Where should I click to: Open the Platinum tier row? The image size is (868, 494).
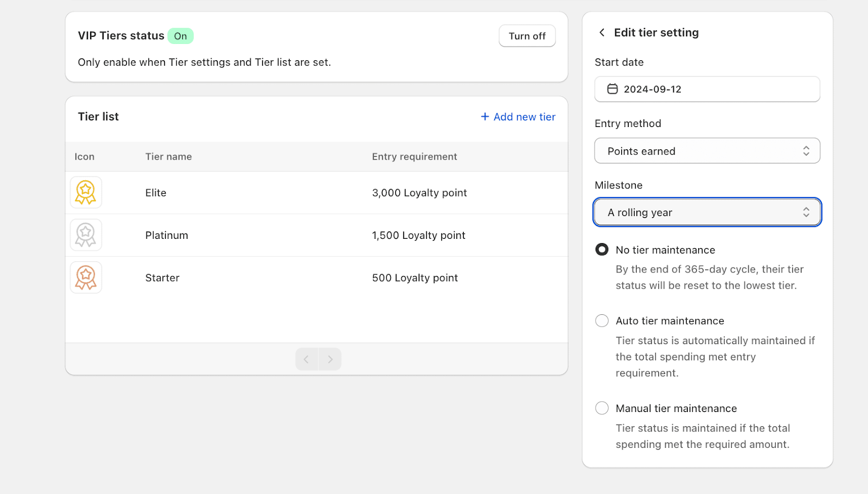click(x=167, y=235)
